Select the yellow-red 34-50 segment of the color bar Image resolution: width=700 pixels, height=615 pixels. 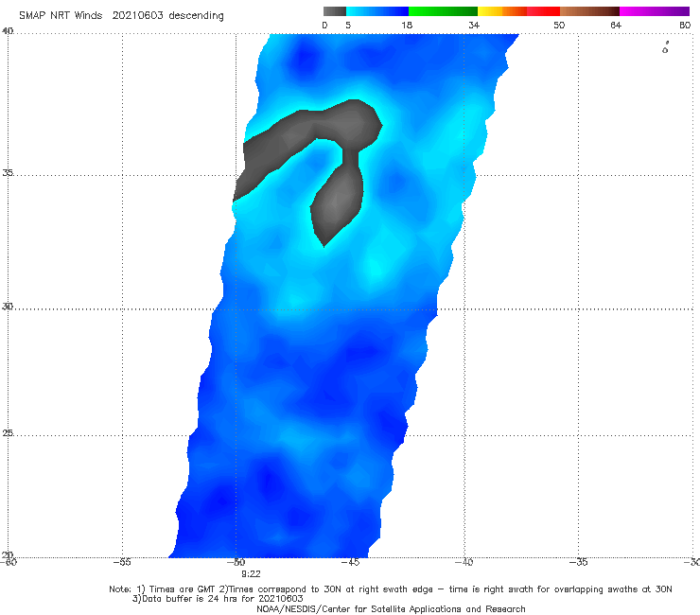click(x=518, y=11)
